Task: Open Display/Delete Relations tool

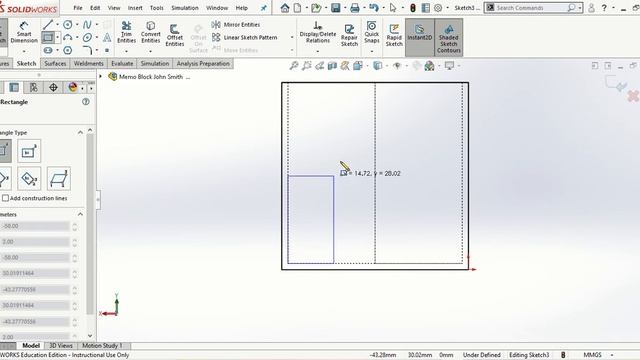Action: pos(318,32)
